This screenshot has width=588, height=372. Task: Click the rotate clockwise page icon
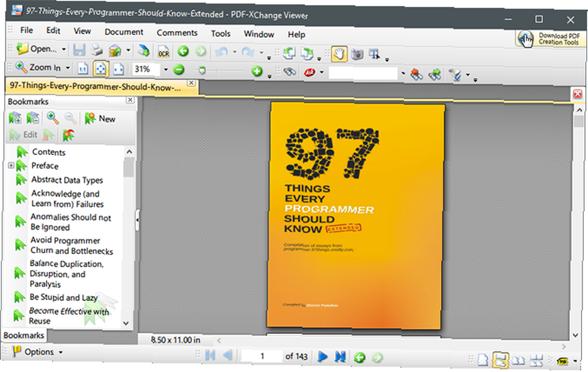pos(307,54)
